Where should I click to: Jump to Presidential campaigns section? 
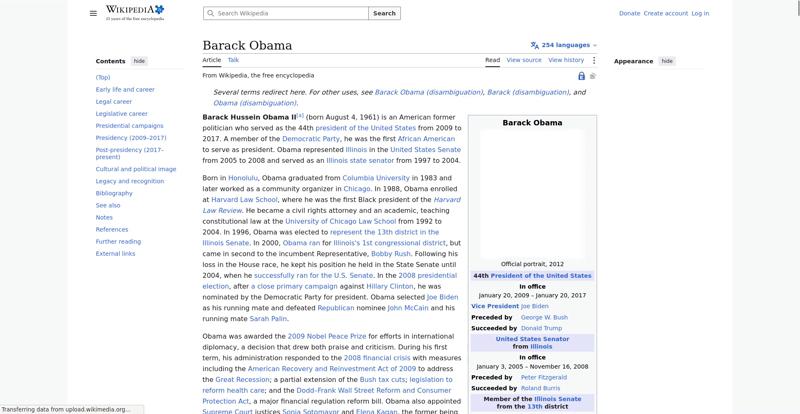click(x=130, y=126)
